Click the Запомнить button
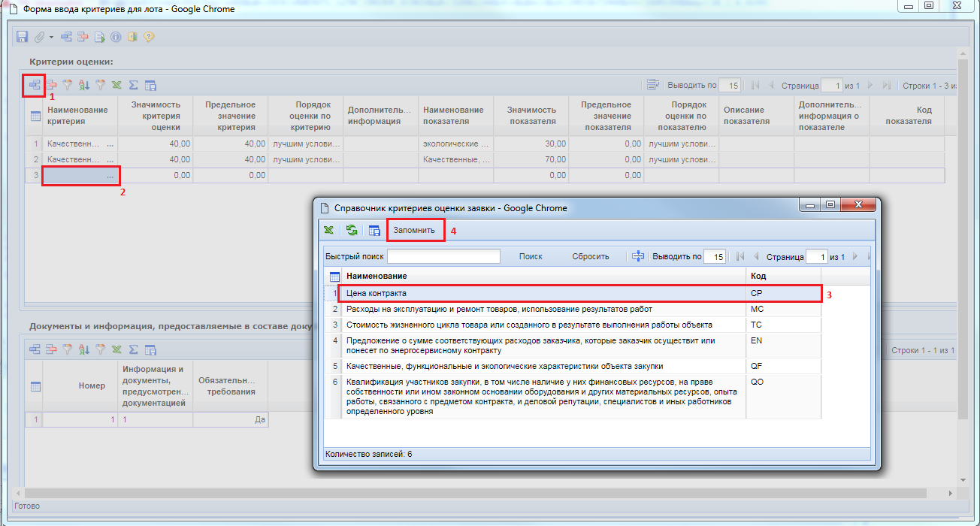 414,230
